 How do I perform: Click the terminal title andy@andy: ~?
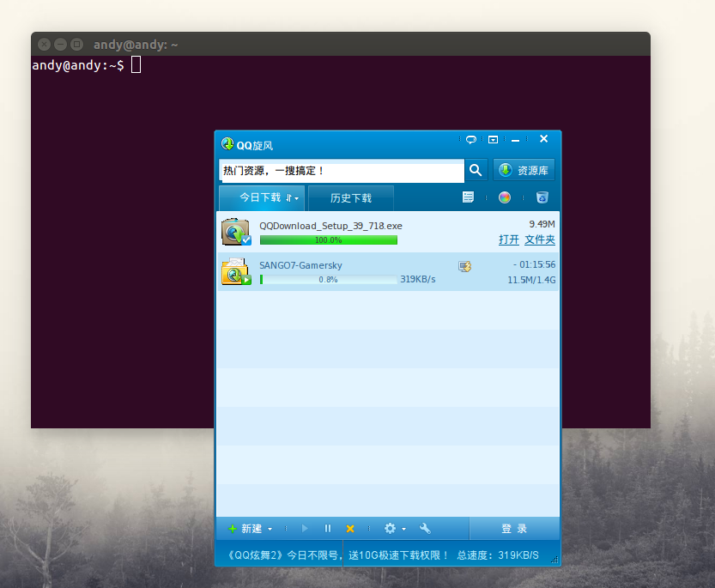[x=136, y=45]
